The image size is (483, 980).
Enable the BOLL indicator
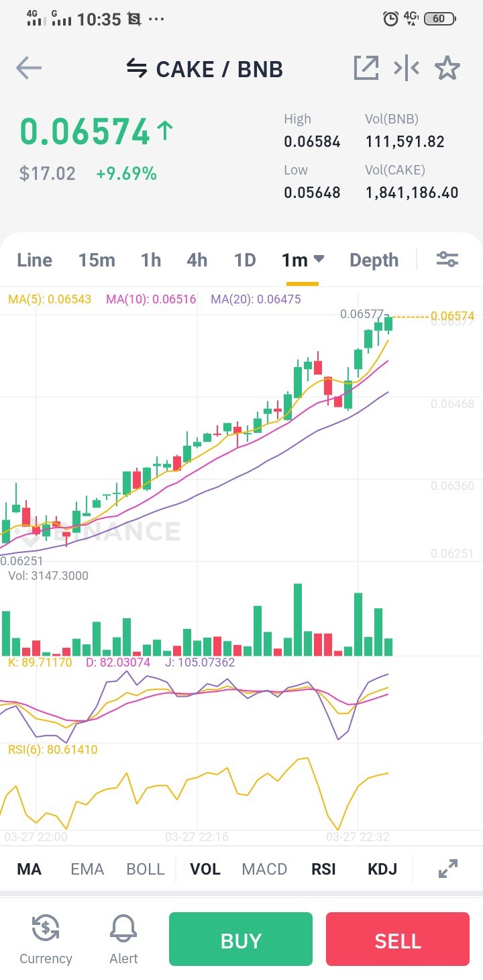tap(146, 869)
